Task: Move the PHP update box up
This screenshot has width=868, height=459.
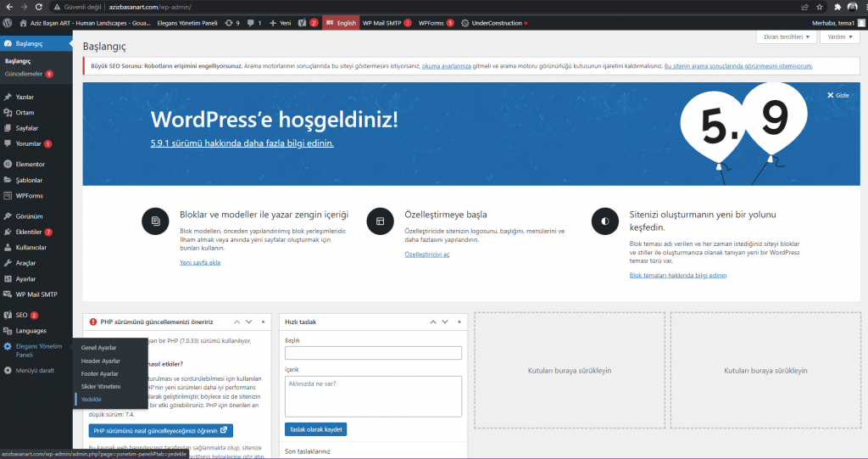Action: tap(237, 322)
